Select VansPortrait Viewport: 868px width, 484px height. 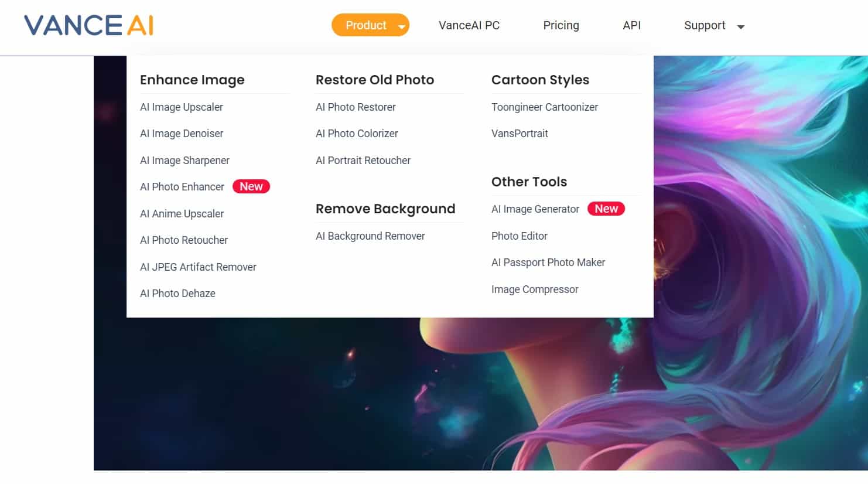point(520,134)
